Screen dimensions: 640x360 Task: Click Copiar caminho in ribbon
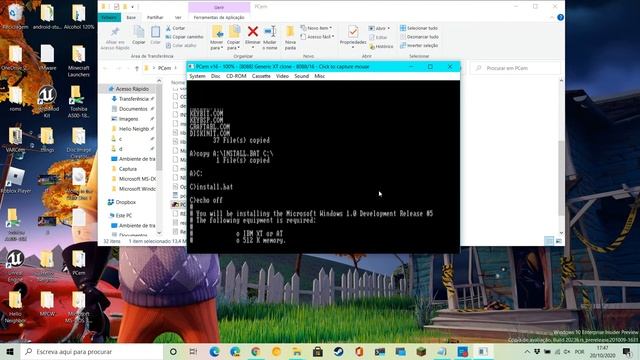(x=184, y=37)
